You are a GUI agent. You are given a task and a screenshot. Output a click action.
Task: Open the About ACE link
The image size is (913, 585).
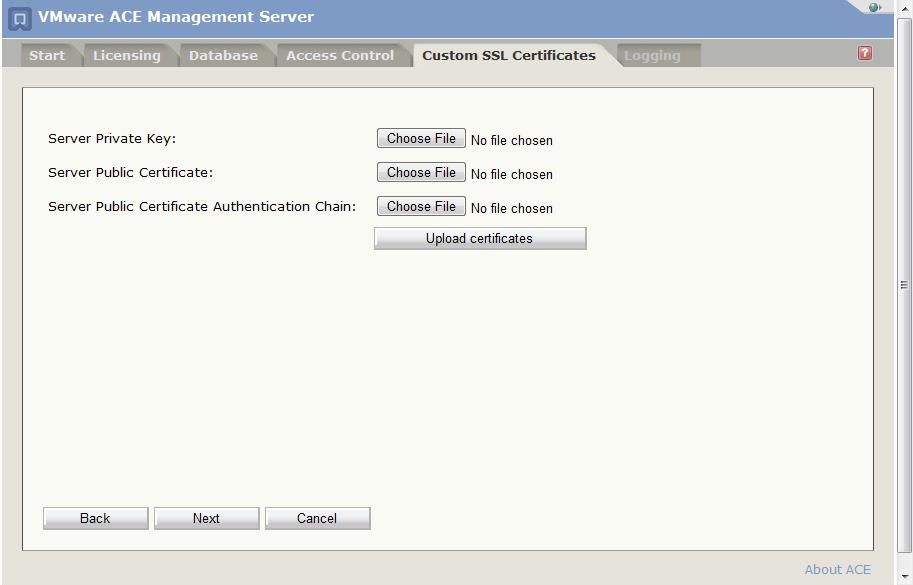pos(837,570)
